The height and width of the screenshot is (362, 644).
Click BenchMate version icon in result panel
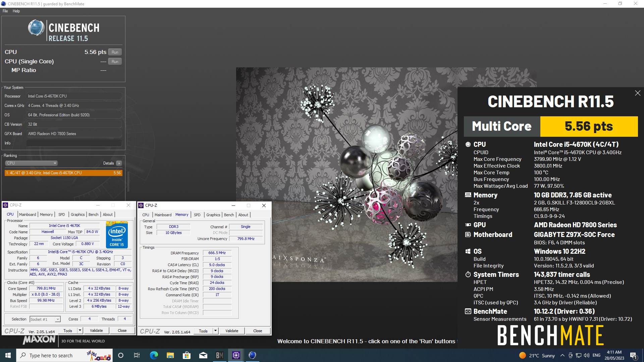[x=468, y=311]
